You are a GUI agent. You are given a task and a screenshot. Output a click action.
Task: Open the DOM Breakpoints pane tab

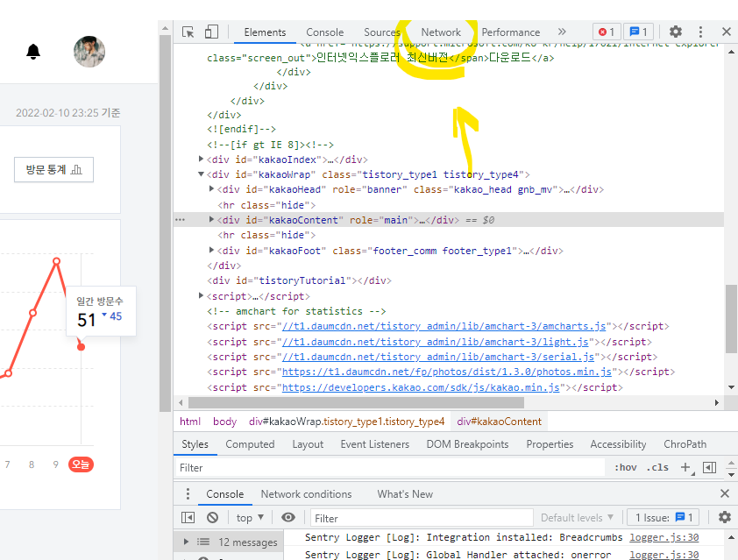click(467, 444)
